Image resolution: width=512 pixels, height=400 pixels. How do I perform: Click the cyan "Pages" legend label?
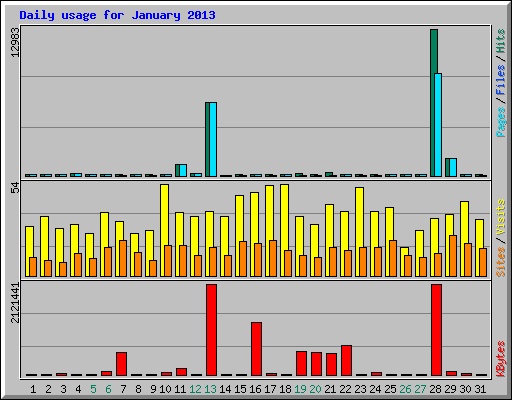click(501, 122)
